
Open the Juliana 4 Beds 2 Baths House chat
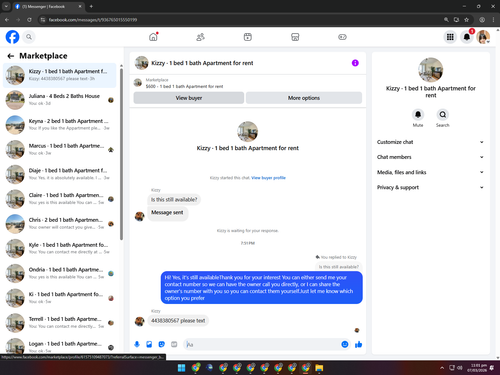click(x=60, y=100)
